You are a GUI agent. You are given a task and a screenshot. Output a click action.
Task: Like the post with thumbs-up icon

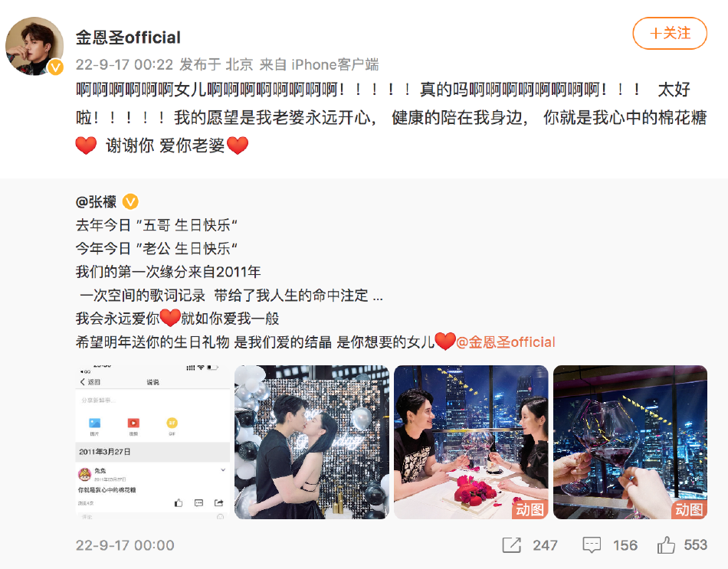click(666, 544)
